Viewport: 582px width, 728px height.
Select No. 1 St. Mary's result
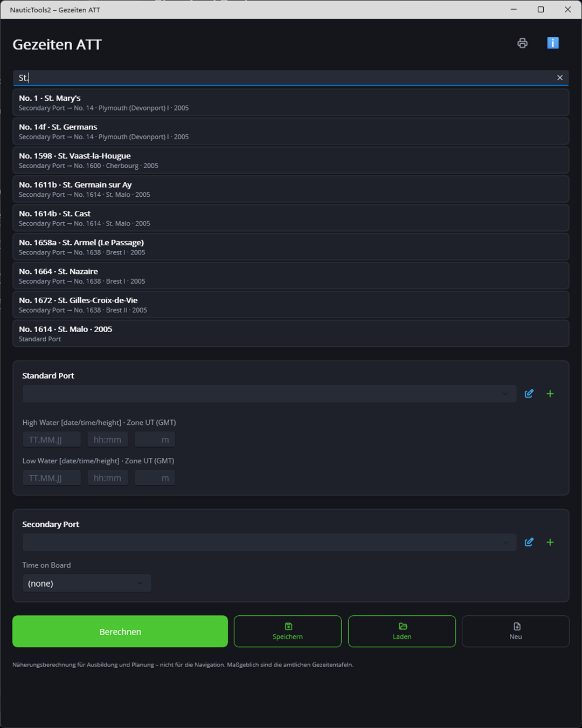click(x=291, y=102)
